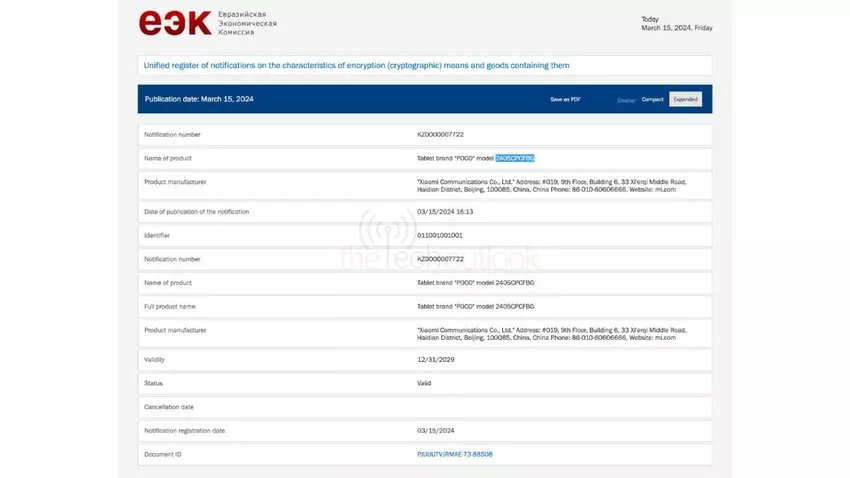Click the Notification registration date label
Screen dimensions: 850x478
pyautogui.click(x=184, y=430)
